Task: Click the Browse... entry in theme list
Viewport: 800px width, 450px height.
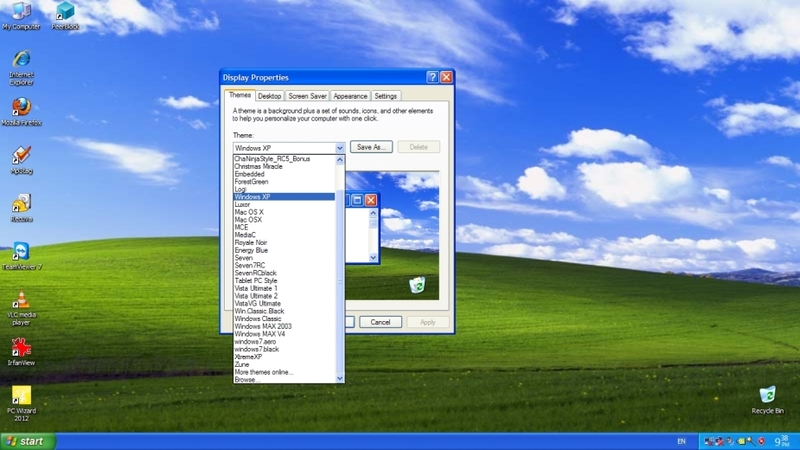Action: pyautogui.click(x=284, y=380)
